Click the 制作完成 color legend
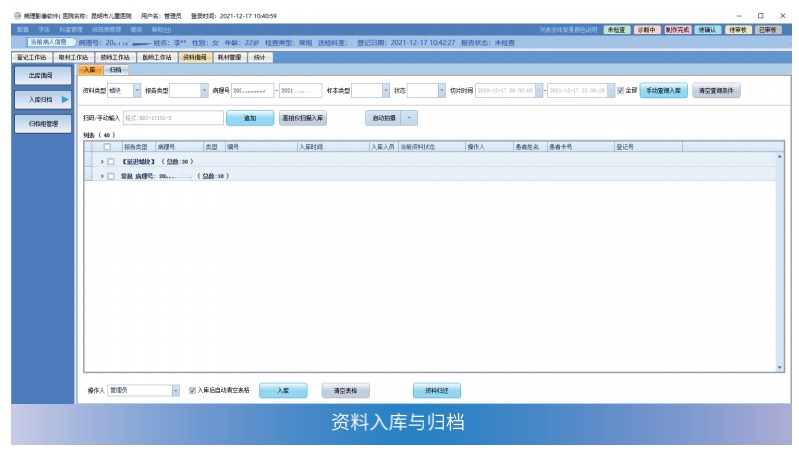 pyautogui.click(x=677, y=30)
